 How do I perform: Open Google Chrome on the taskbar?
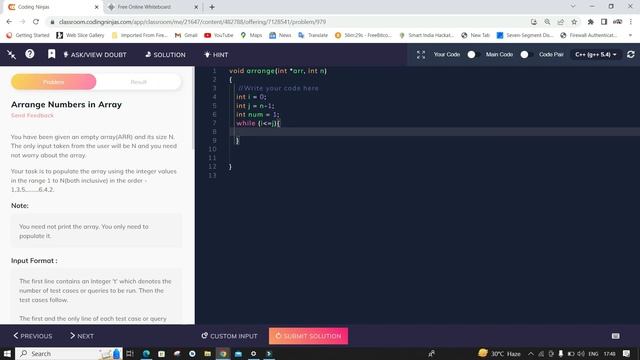point(223,353)
